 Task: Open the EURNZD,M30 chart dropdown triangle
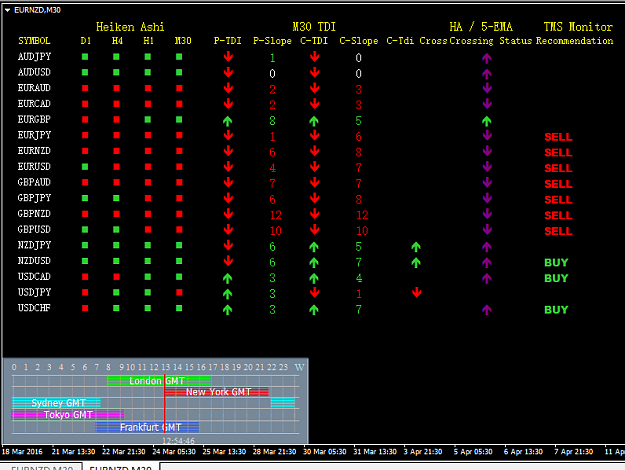point(7,10)
